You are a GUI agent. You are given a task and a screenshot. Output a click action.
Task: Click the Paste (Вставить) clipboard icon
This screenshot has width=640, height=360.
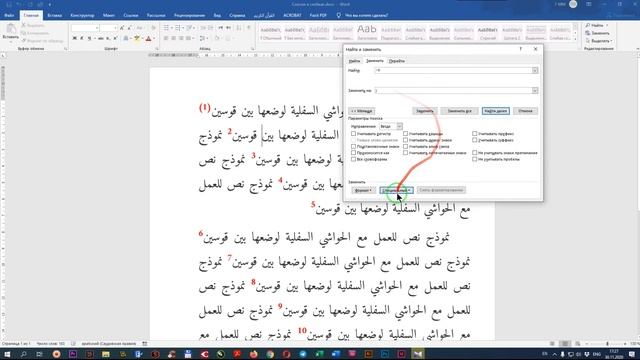(11, 29)
